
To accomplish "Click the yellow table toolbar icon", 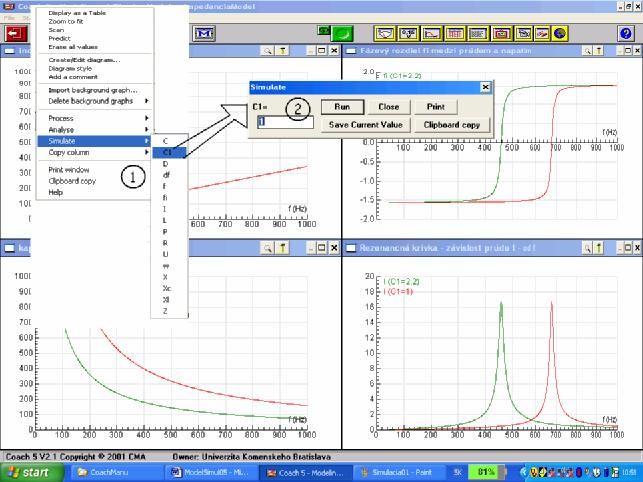I will (x=454, y=33).
